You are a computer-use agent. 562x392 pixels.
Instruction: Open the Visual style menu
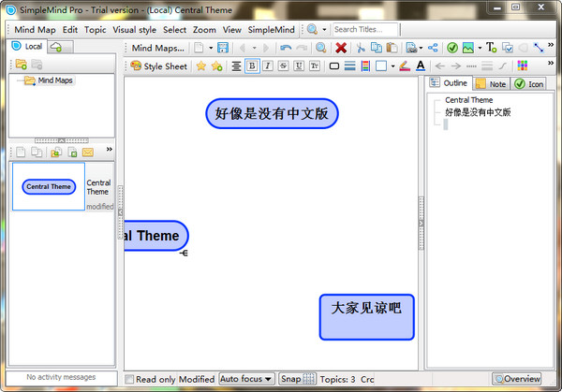(134, 30)
